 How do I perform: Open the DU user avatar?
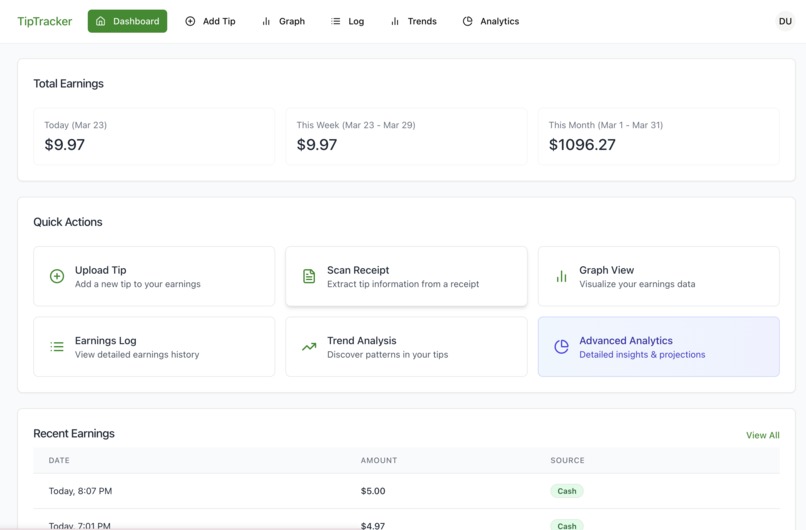[785, 21]
